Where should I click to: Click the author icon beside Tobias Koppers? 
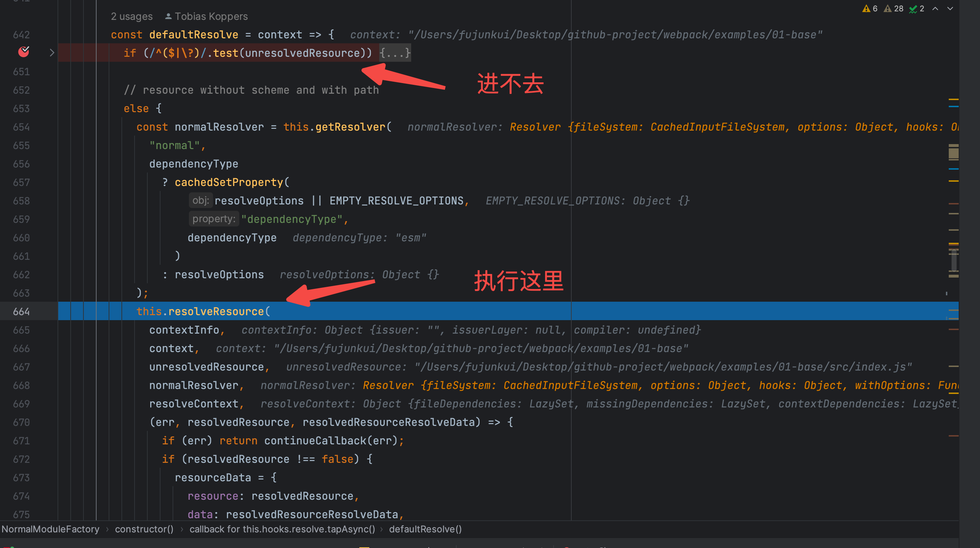(168, 16)
